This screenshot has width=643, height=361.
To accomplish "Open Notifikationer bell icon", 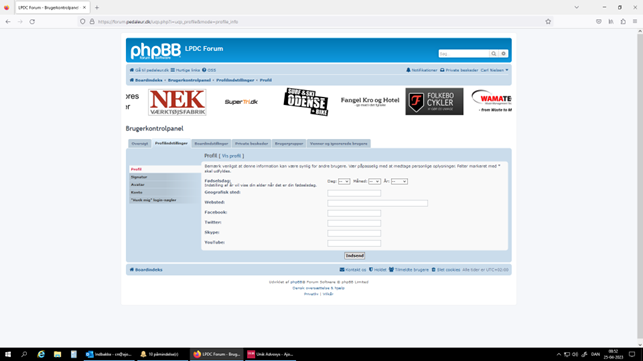I will 408,70.
